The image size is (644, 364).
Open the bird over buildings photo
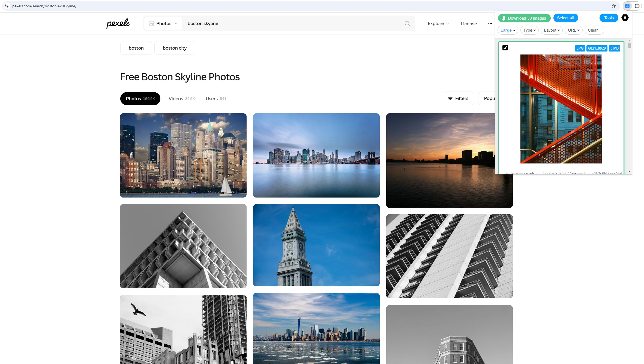pyautogui.click(x=183, y=329)
